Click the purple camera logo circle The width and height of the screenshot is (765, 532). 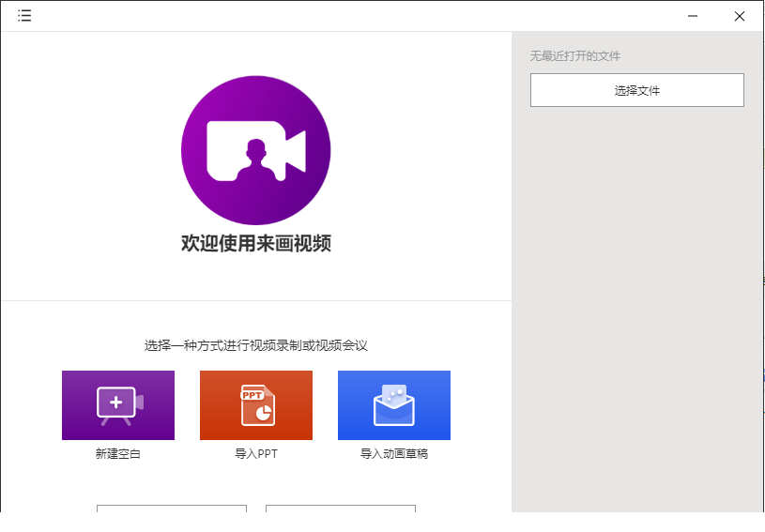tap(256, 150)
